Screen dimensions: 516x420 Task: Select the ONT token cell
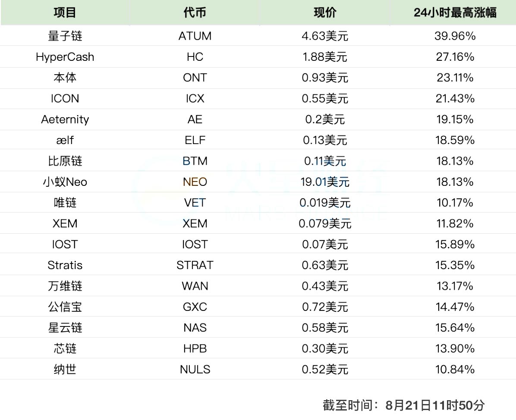[195, 78]
